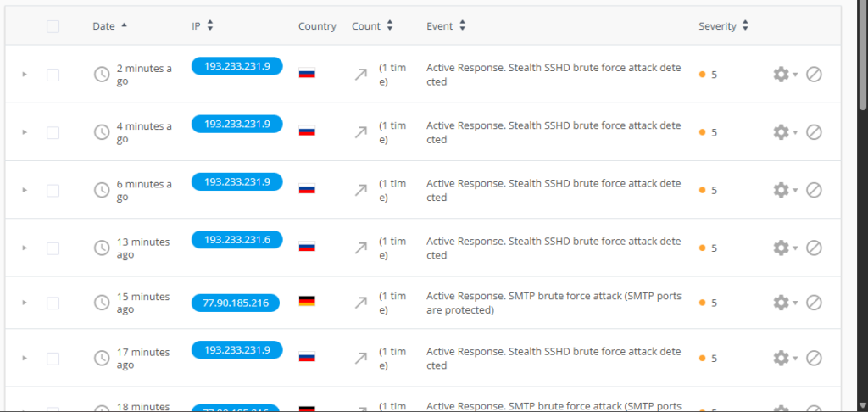868x412 pixels.
Task: Click the clock icon beside 2 minutes ago
Action: [102, 75]
